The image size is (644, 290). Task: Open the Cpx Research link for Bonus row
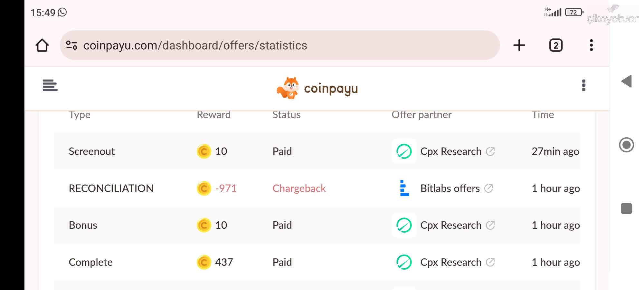tap(404, 225)
